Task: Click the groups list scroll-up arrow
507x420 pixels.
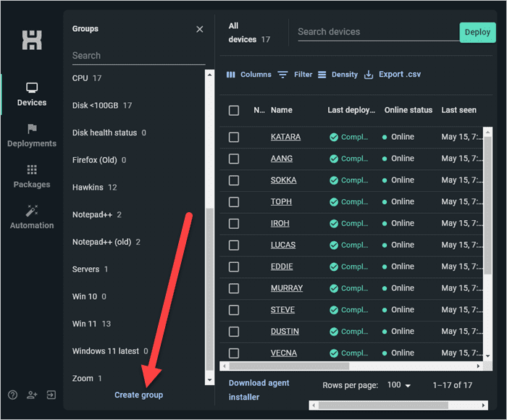Action: [210, 75]
